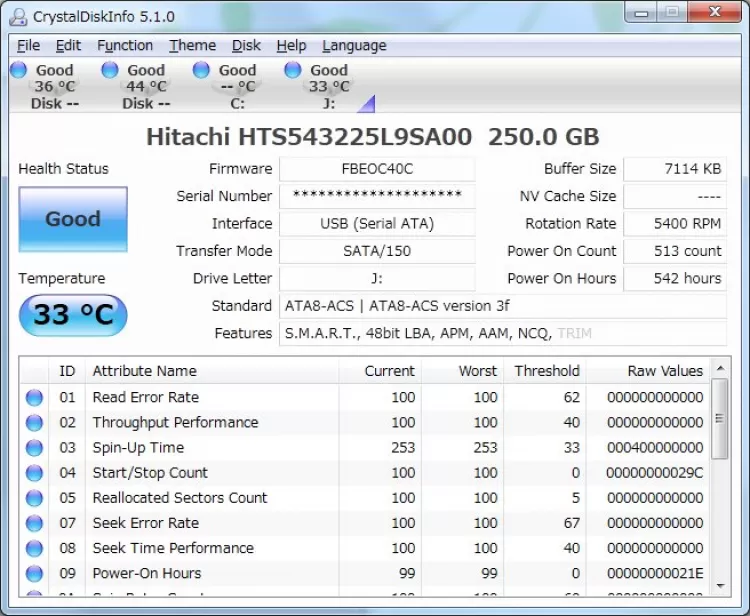
Task: Click the Read Error Rate status icon
Action: click(x=35, y=398)
